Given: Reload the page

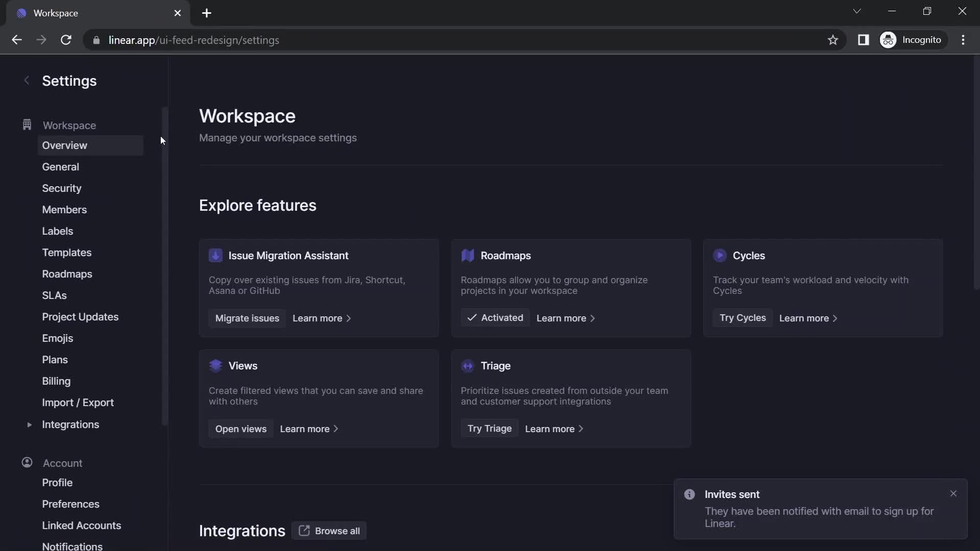Looking at the screenshot, I should pyautogui.click(x=66, y=40).
